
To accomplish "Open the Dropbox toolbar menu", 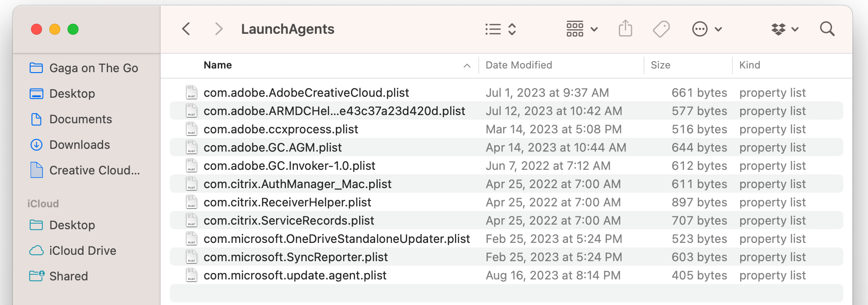I will (784, 29).
